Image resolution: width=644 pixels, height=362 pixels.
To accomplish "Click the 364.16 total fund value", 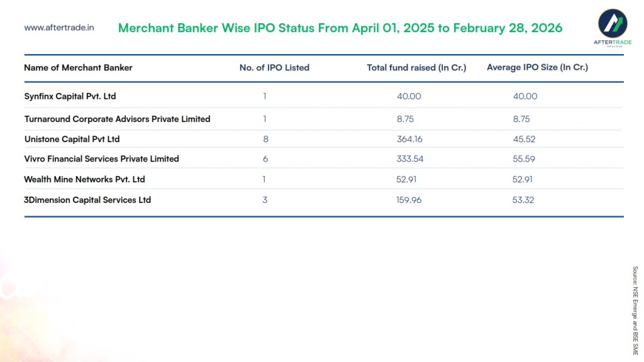I will (409, 139).
